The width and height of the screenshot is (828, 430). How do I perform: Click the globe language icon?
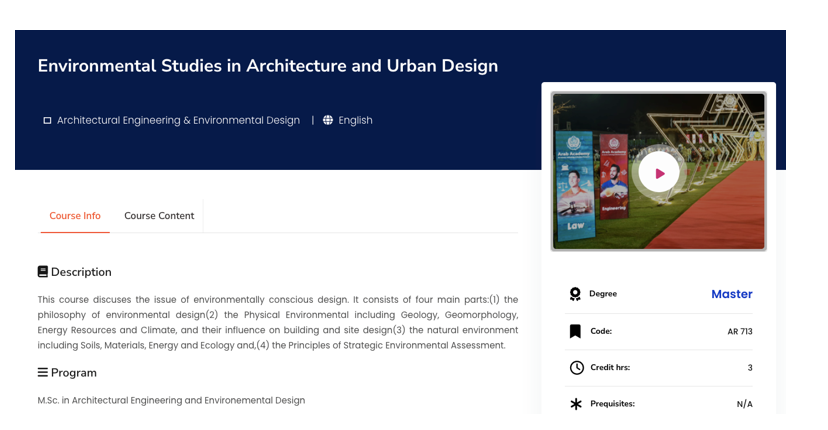(x=328, y=120)
